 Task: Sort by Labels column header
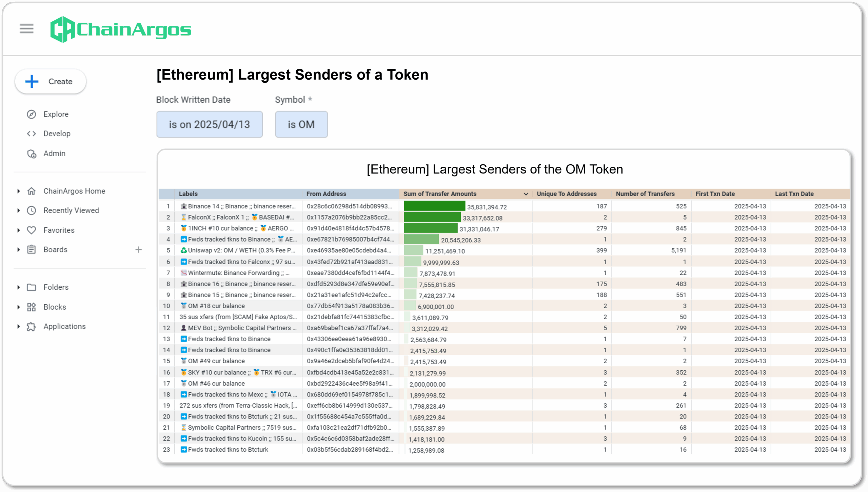[x=188, y=194]
